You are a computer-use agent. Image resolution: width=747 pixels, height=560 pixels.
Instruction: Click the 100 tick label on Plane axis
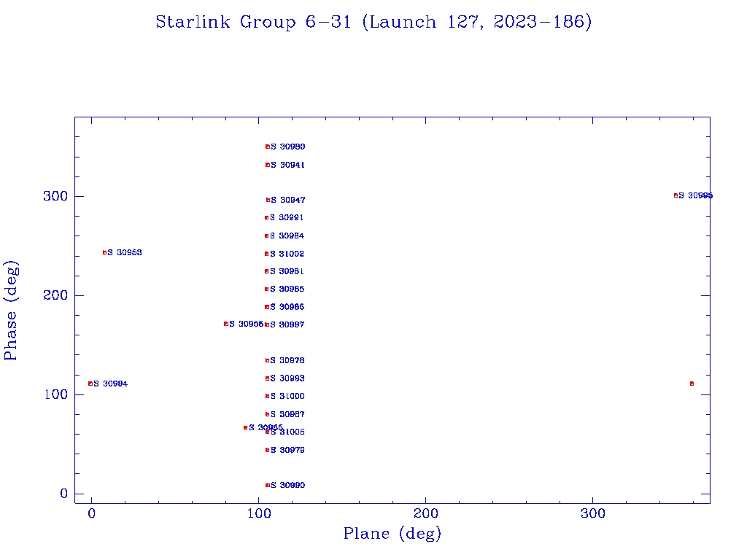pos(259,513)
